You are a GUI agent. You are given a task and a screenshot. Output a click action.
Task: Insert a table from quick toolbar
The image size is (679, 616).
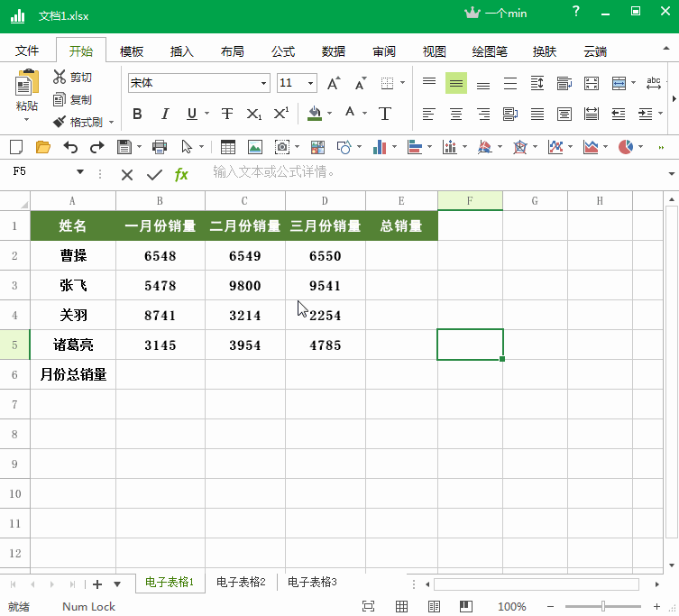[228, 147]
